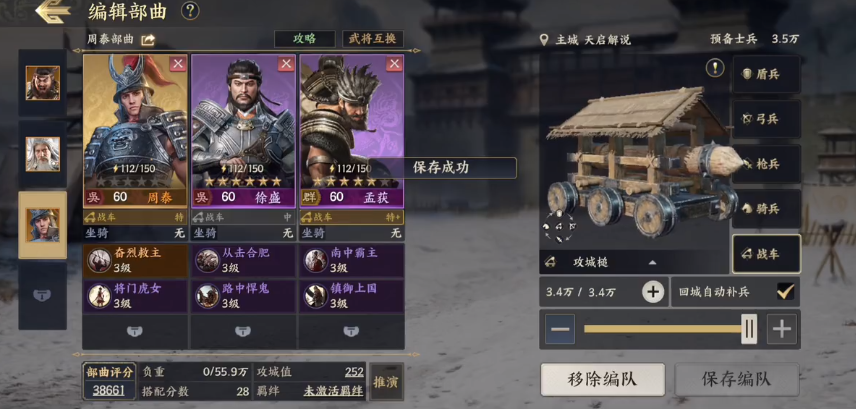Click the yellow exclamation info icon
Screen dimensions: 856x409
(715, 68)
